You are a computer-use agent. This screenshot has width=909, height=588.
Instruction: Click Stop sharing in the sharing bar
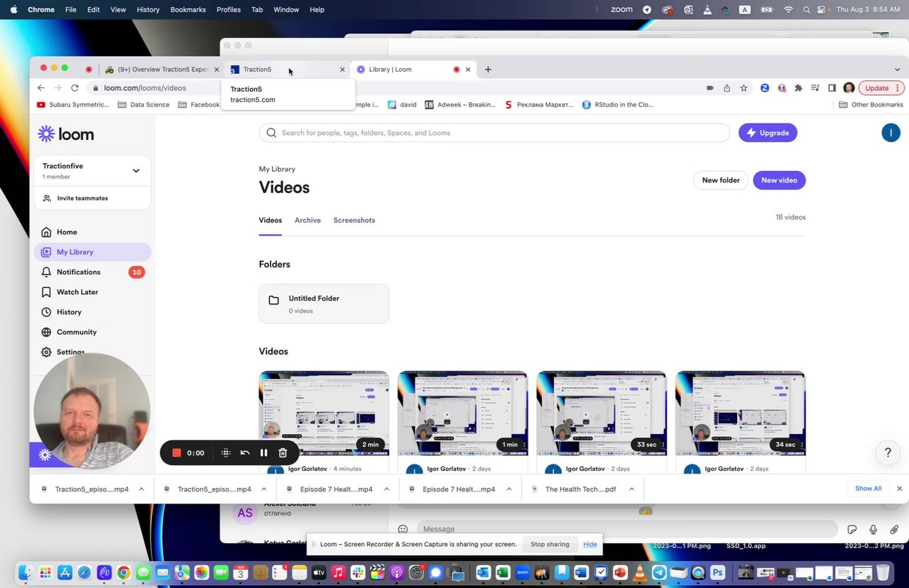[x=550, y=544]
